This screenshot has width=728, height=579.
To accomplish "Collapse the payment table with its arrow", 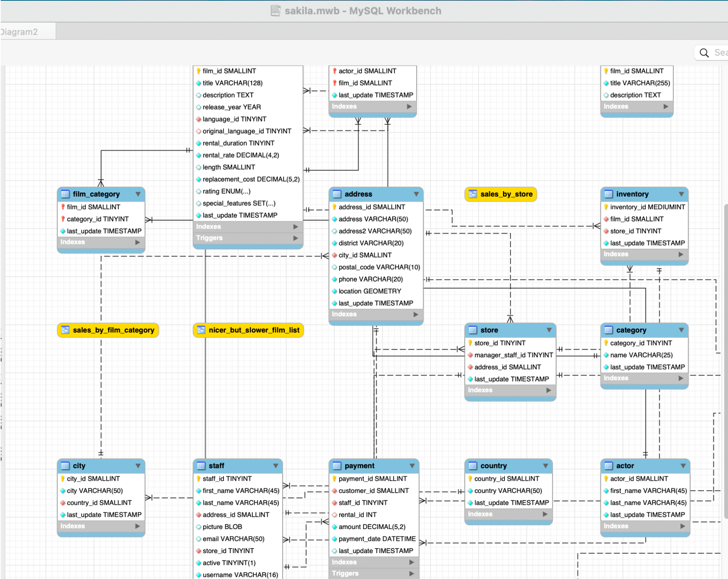I will tap(412, 466).
